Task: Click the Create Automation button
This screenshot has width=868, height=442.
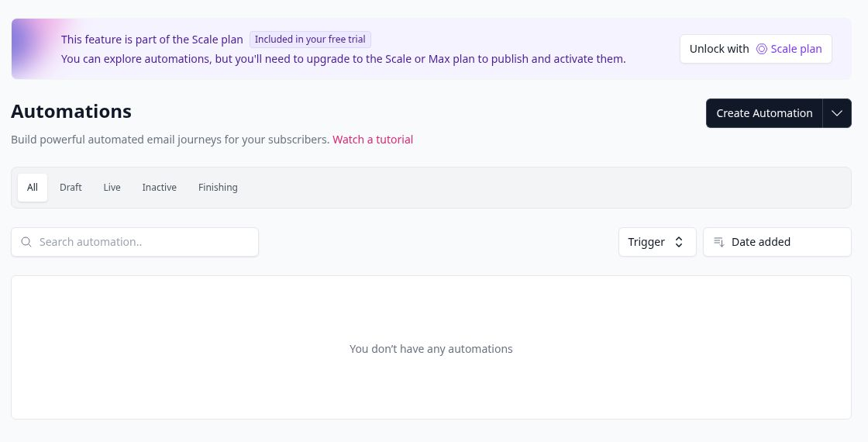Action: (x=764, y=113)
